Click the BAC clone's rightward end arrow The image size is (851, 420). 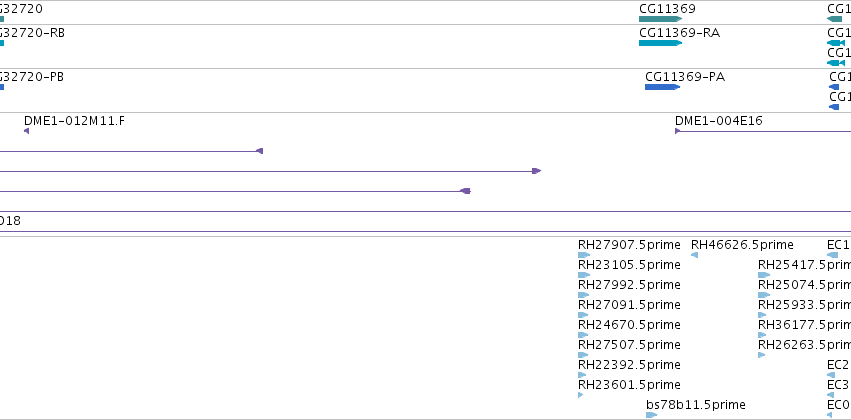537,171
